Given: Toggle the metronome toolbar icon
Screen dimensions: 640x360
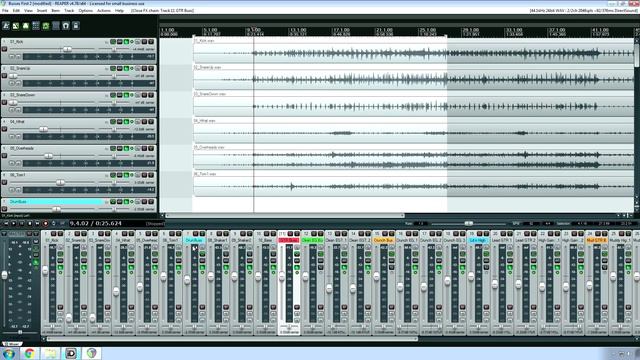Looking at the screenshot, I should click(6, 26).
